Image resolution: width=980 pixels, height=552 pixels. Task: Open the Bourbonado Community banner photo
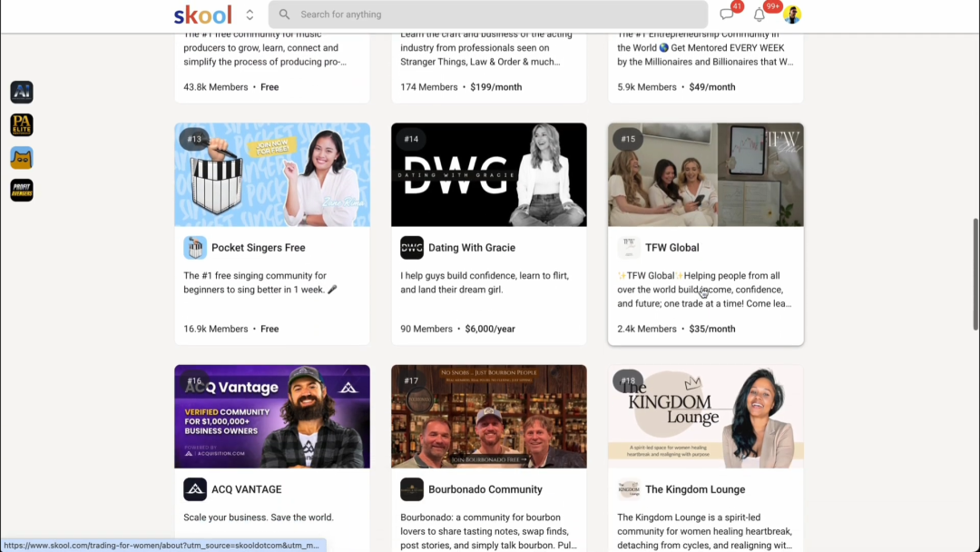(x=489, y=417)
